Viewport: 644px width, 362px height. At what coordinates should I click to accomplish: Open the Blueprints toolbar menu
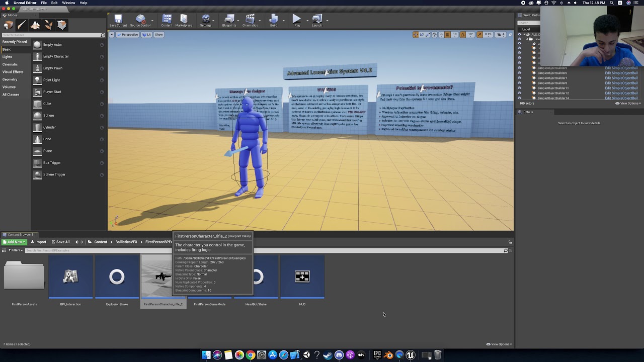coord(229,21)
